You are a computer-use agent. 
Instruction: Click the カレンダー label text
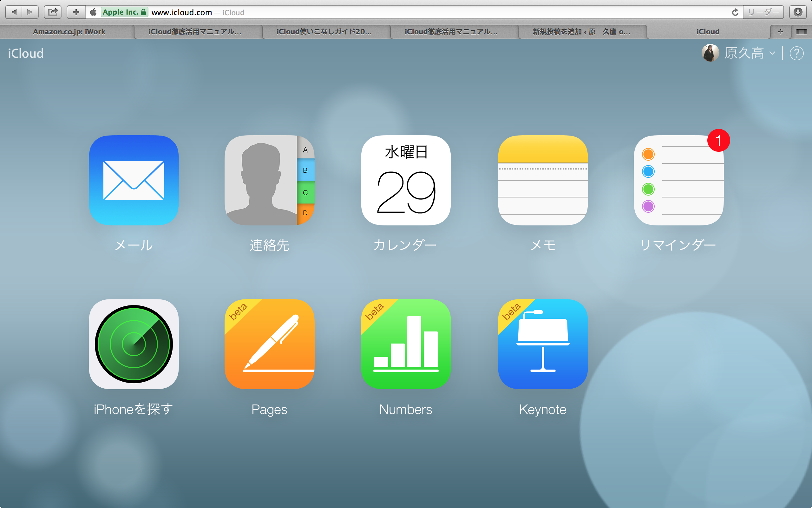(405, 245)
